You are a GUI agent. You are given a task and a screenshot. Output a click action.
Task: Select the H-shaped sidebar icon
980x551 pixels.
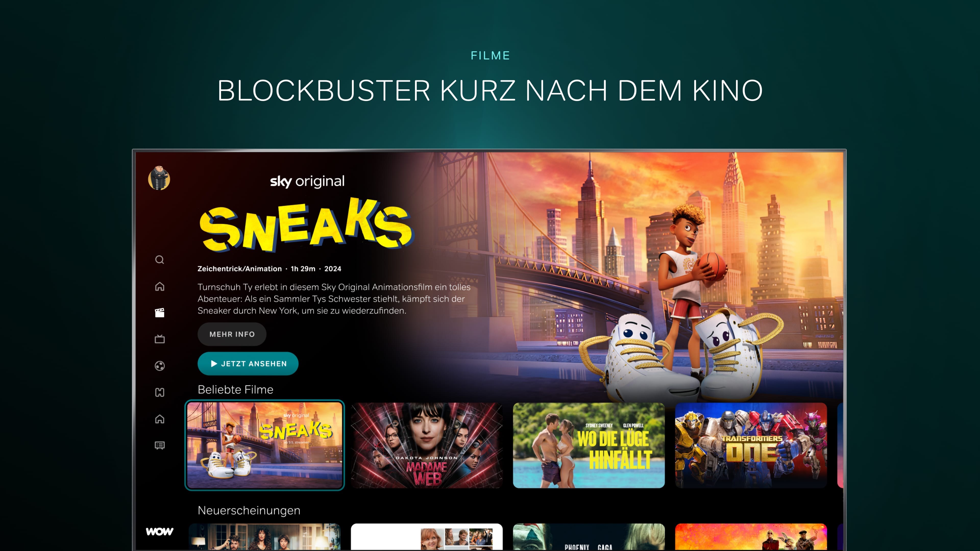(160, 392)
